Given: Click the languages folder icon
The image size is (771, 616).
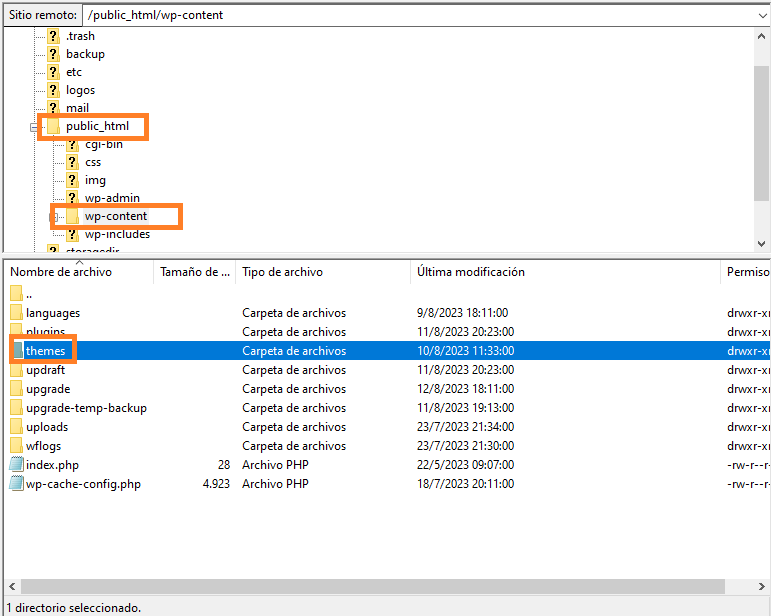Looking at the screenshot, I should click(x=16, y=313).
